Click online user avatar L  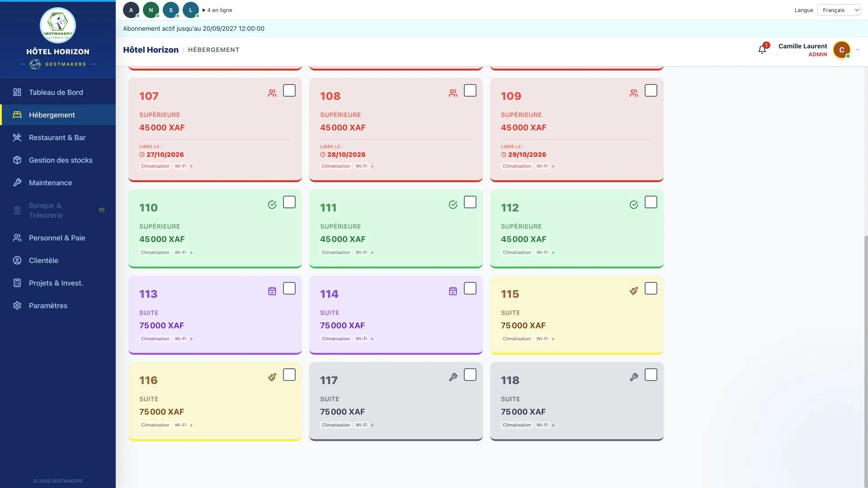click(191, 10)
